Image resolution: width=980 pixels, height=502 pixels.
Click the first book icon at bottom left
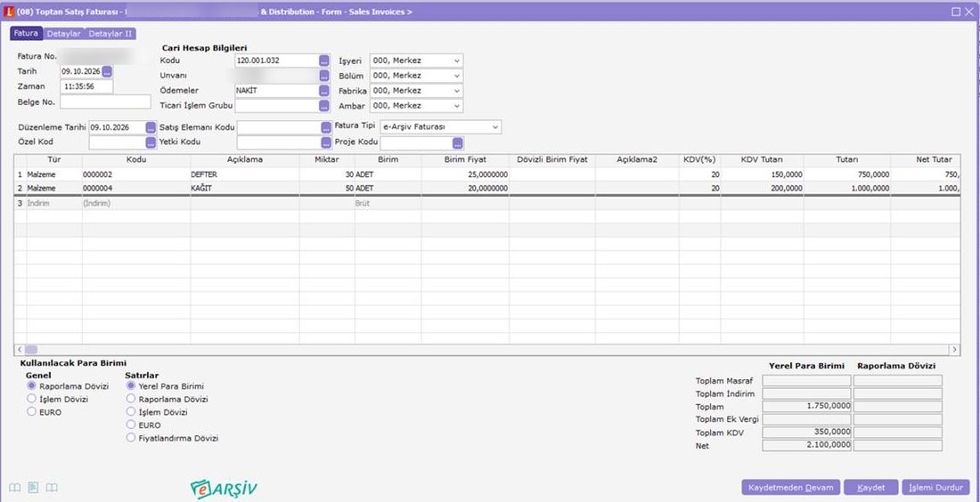point(15,488)
